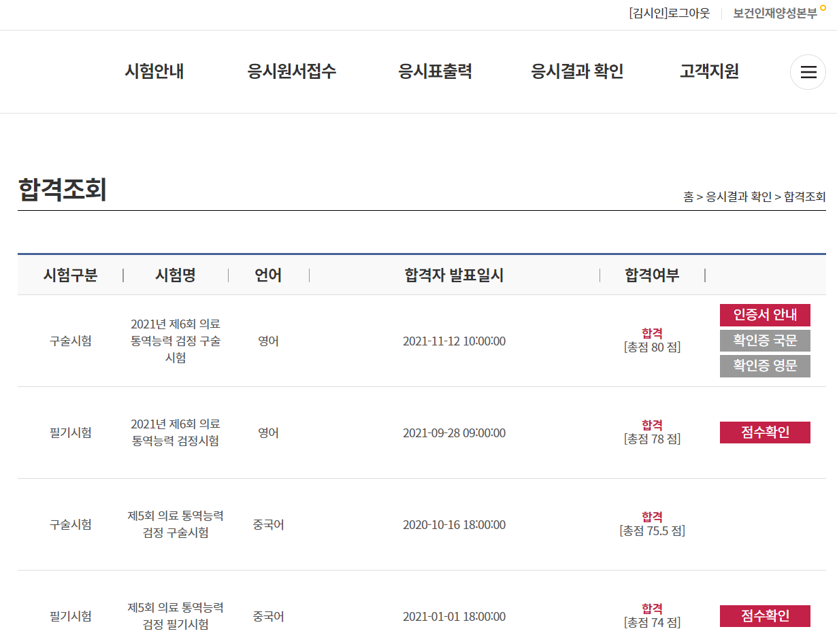837x644 pixels.
Task: Click the 시험구분 column header
Action: tap(70, 275)
